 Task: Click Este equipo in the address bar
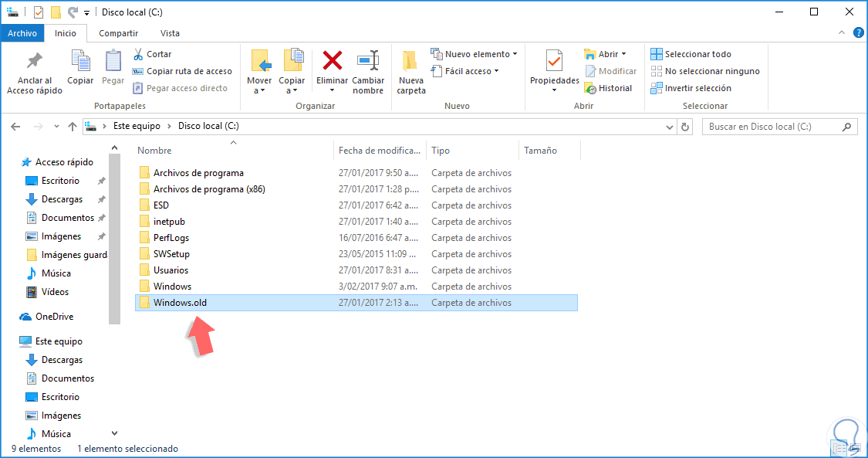click(137, 126)
